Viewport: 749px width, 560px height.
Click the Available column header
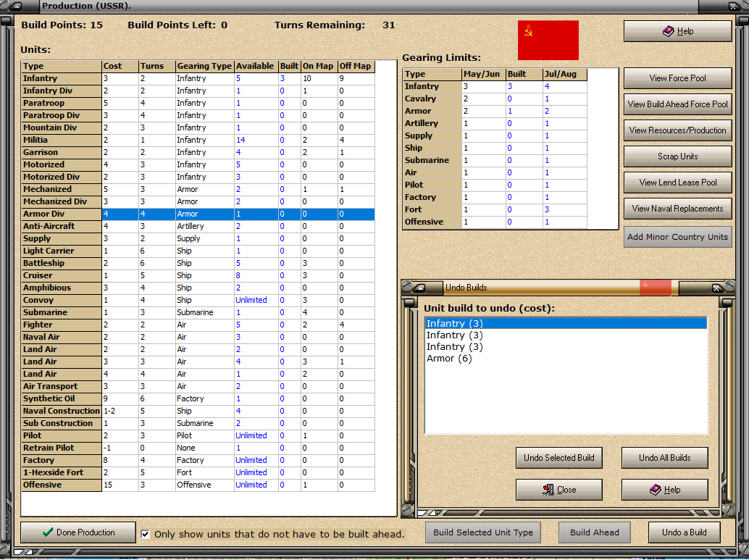pyautogui.click(x=256, y=67)
